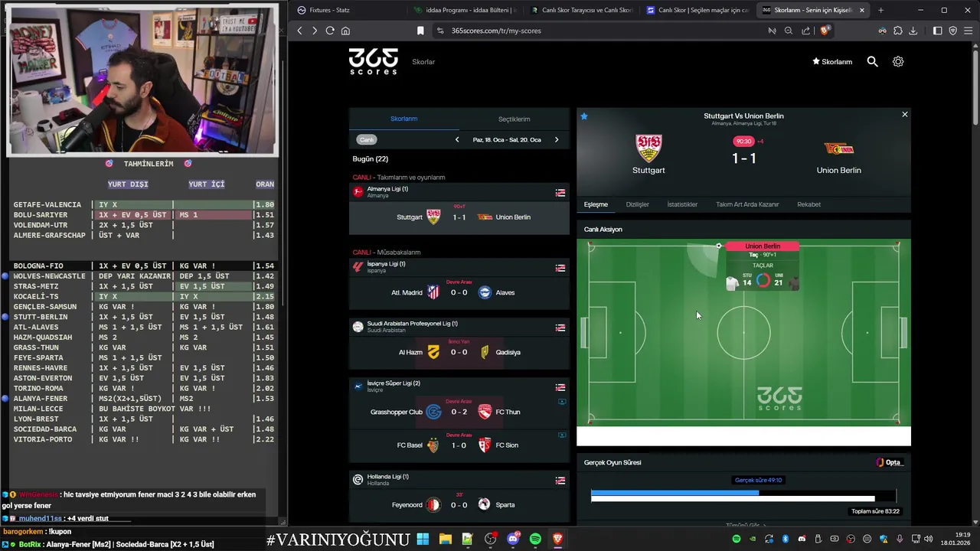Select the Stuttgart vs Union Berlin match row

click(x=459, y=217)
